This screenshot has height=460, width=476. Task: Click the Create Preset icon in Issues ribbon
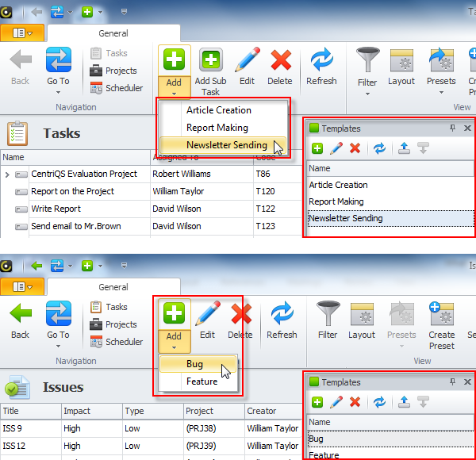click(x=441, y=315)
